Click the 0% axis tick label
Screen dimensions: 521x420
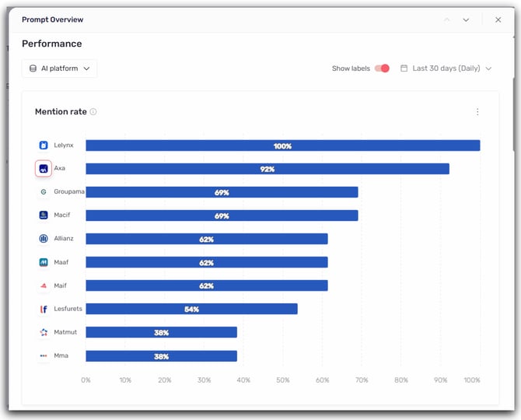coord(86,380)
